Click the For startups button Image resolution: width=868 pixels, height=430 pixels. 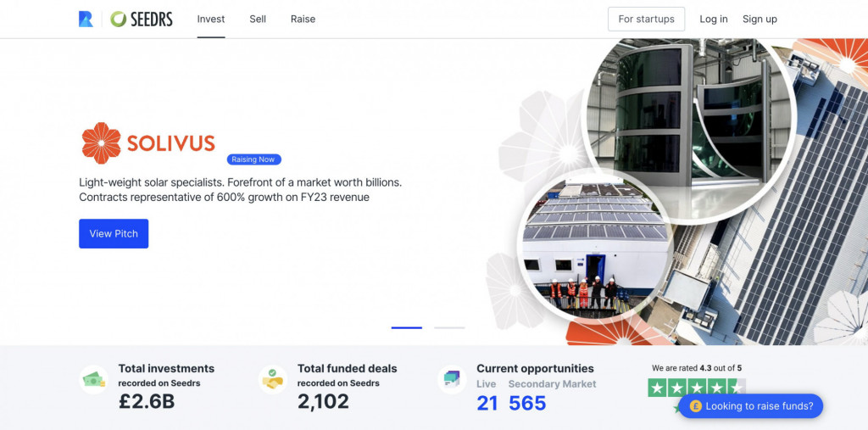pos(646,19)
